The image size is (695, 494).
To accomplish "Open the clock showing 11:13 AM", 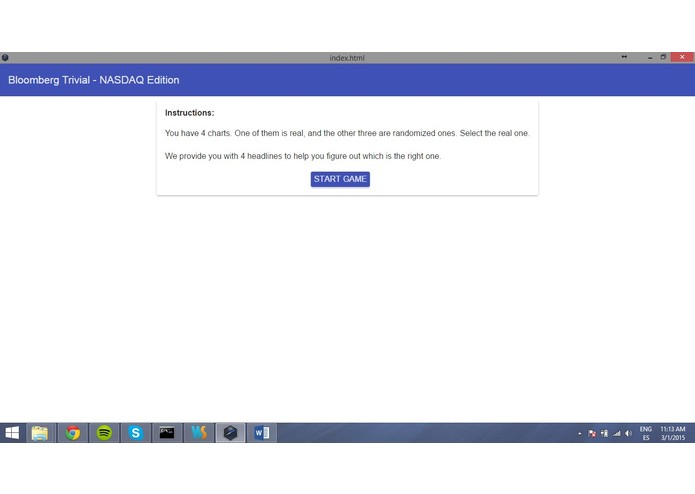I will 673,433.
